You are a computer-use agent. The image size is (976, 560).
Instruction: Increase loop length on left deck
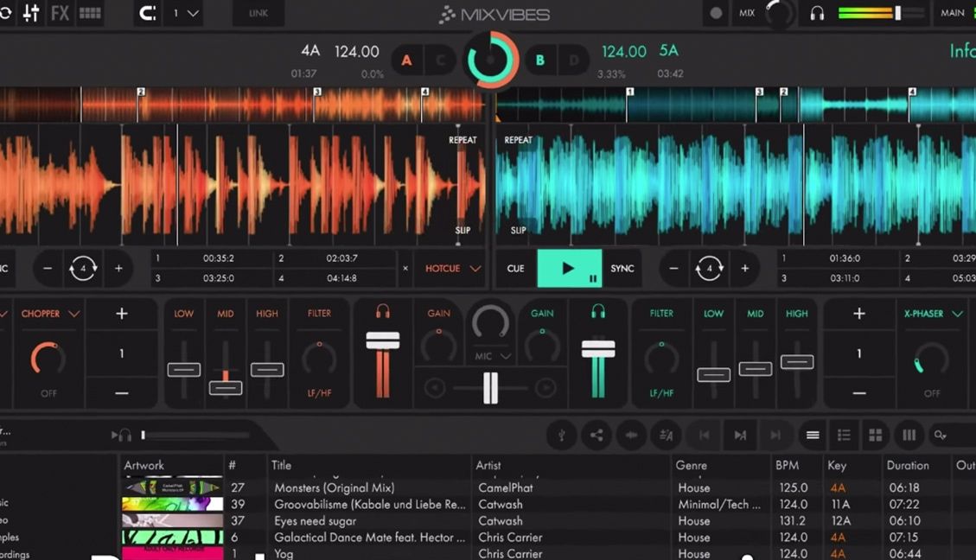(x=118, y=268)
